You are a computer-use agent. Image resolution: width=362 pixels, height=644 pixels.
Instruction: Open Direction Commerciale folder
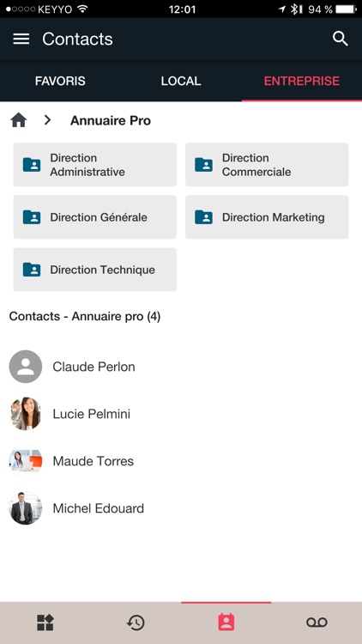(267, 165)
